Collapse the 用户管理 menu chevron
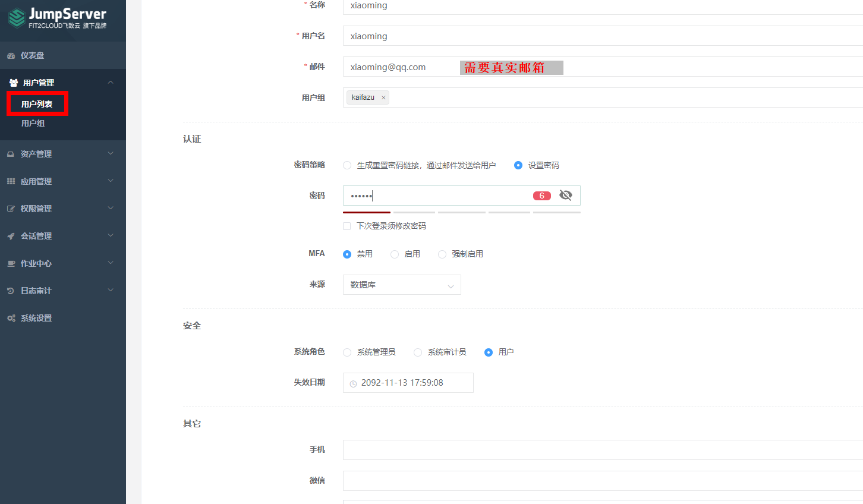863x504 pixels. tap(111, 83)
